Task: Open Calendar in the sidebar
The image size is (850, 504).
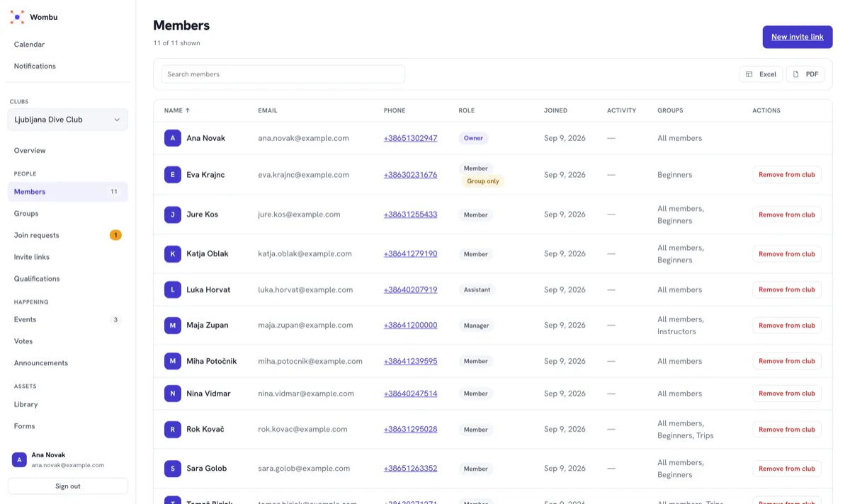Action: (68, 45)
